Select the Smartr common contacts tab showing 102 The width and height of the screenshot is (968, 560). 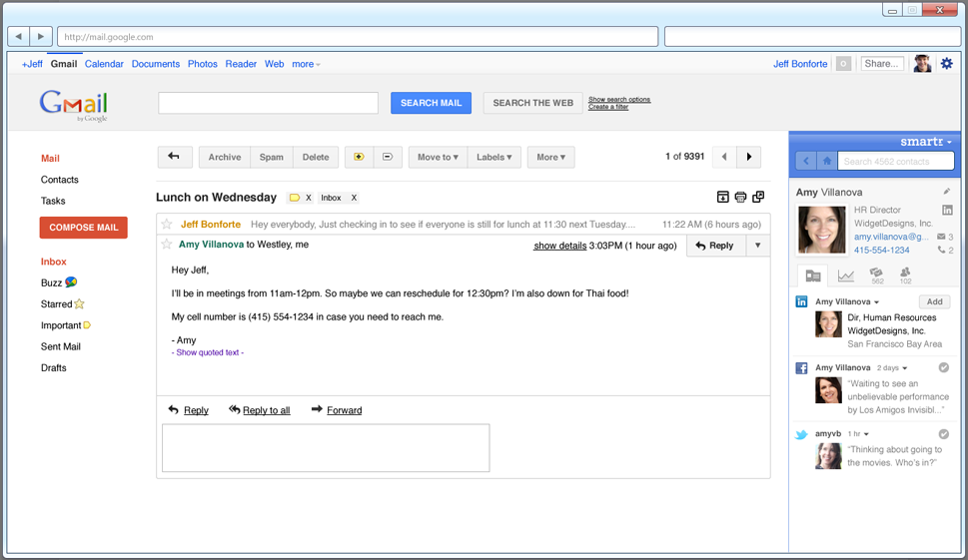click(x=905, y=276)
